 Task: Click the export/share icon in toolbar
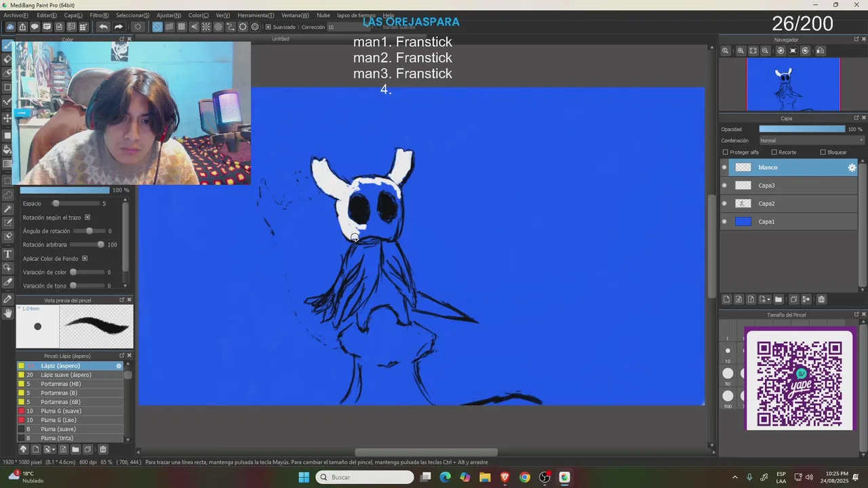pos(22,27)
